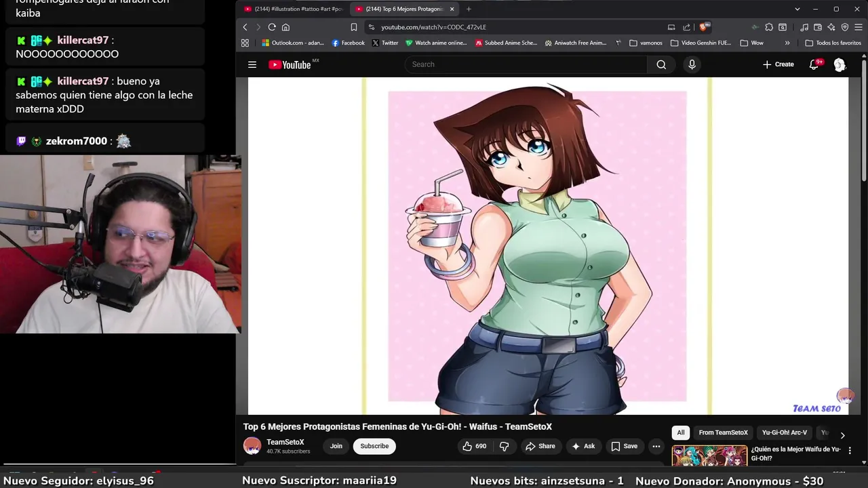Open the Create menu button
The image size is (868, 488).
pyautogui.click(x=778, y=64)
